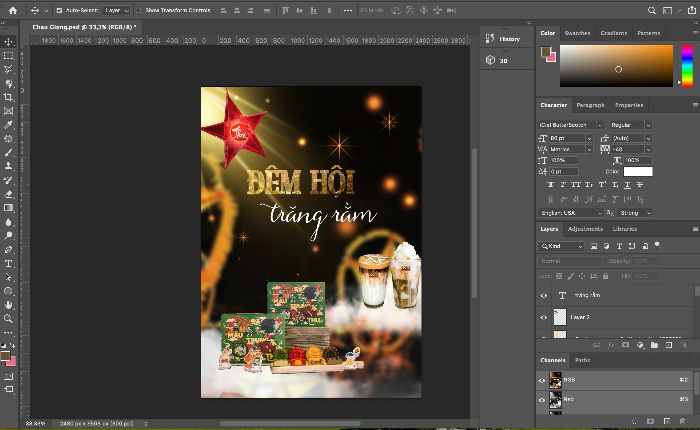Enable Show Transform Controls checkbox
700x430 pixels.
click(x=138, y=10)
